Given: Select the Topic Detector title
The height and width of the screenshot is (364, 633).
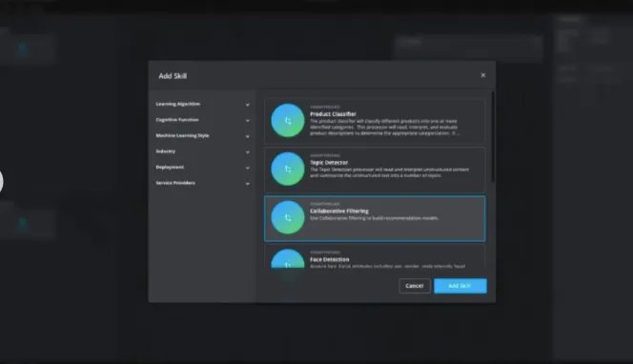Looking at the screenshot, I should click(x=329, y=163).
